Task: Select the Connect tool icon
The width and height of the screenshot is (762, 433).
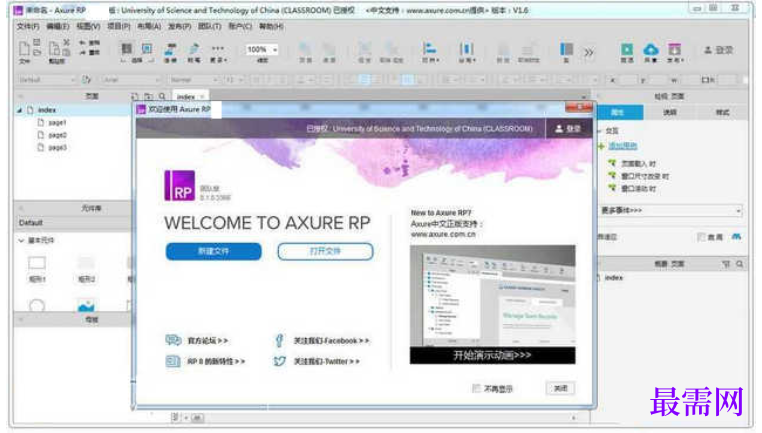Action: [170, 50]
